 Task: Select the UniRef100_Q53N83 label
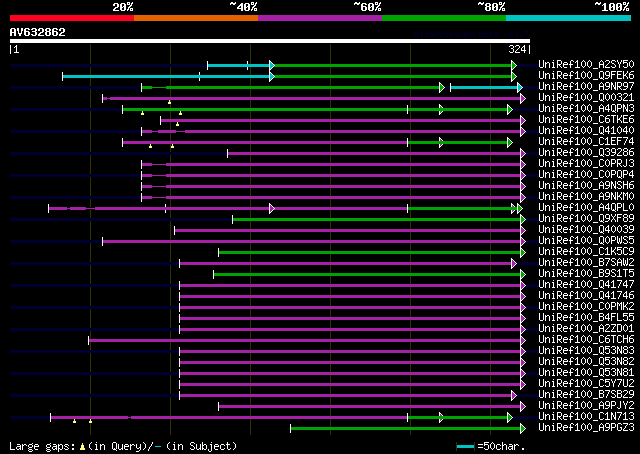click(x=586, y=351)
